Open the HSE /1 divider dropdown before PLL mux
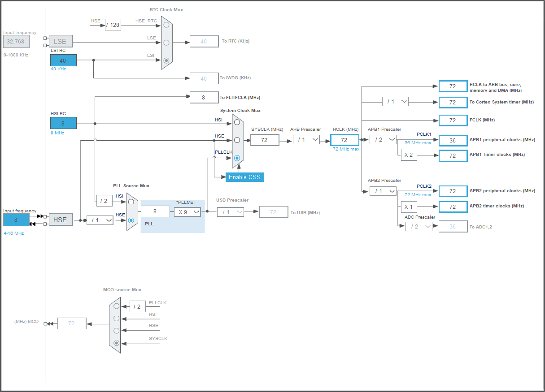 point(100,220)
